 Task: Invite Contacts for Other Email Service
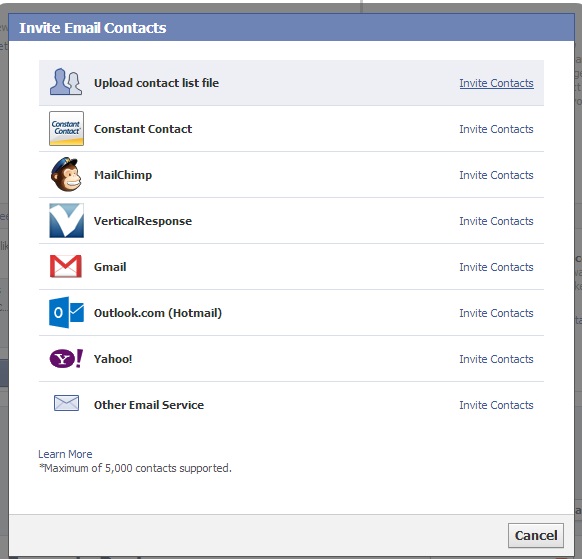click(496, 405)
